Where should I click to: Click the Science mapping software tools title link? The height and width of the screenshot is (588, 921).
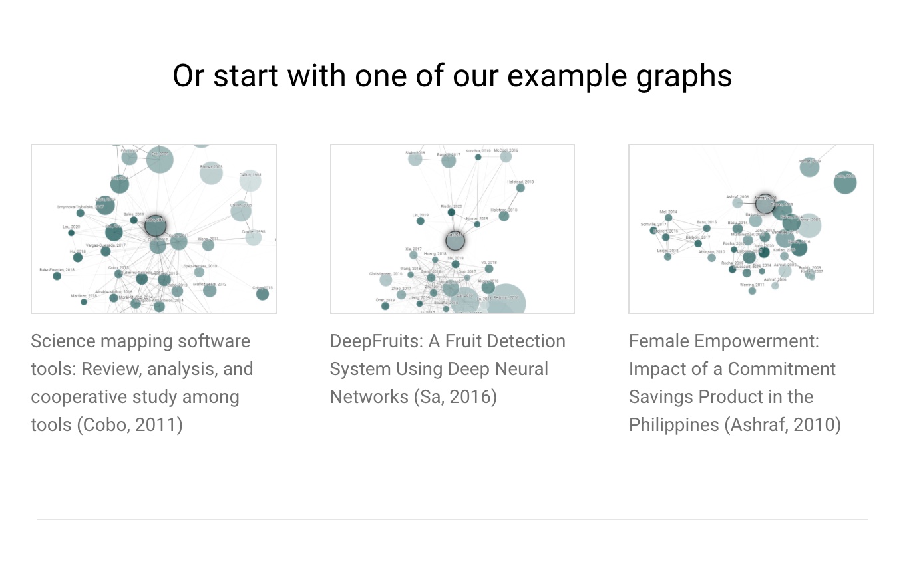pos(142,382)
